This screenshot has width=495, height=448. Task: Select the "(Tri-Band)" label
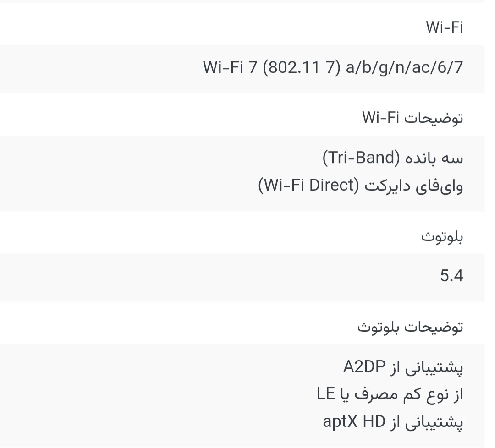pos(359,158)
